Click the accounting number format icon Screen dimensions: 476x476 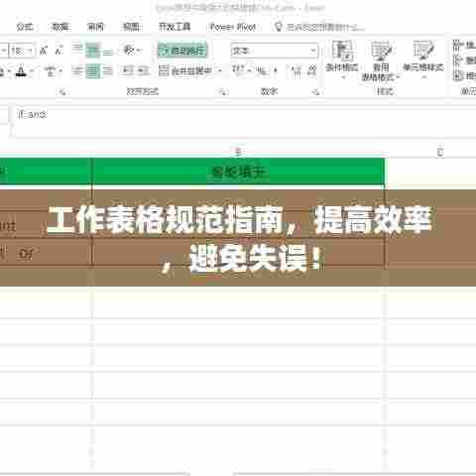pyautogui.click(x=238, y=70)
